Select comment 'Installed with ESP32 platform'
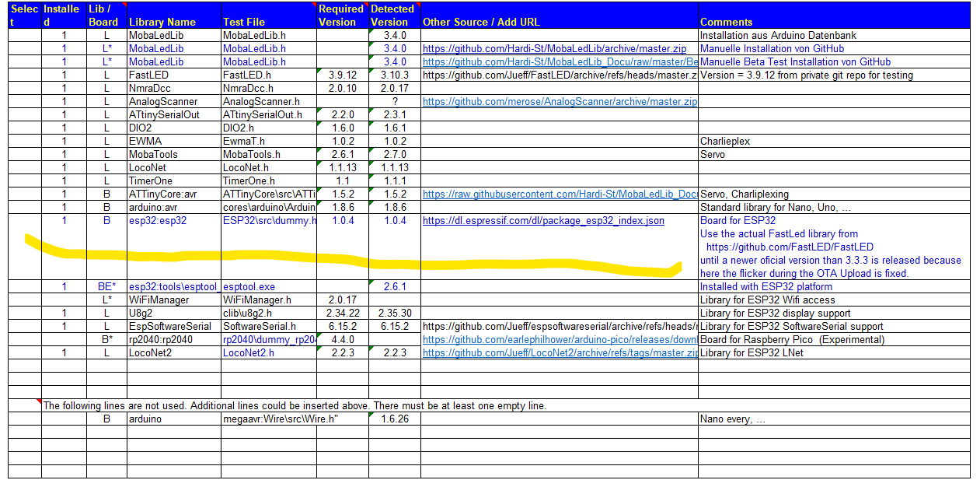The height and width of the screenshot is (480, 980). 835,287
